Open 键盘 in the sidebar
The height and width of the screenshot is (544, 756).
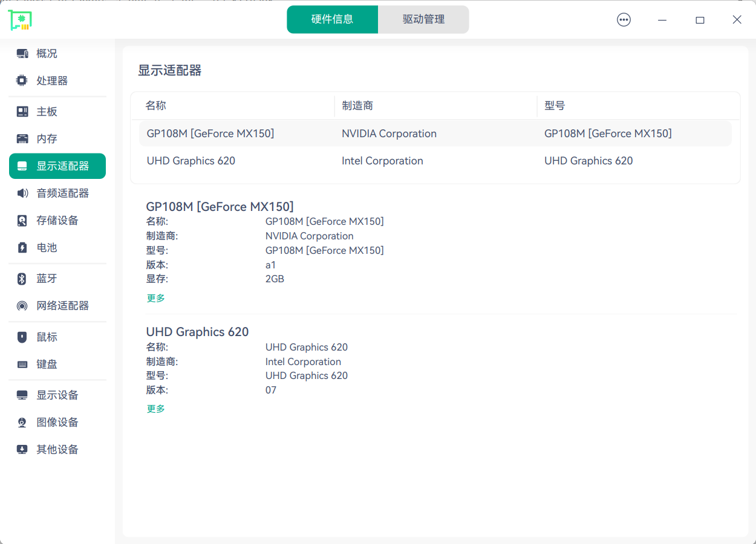[57, 364]
